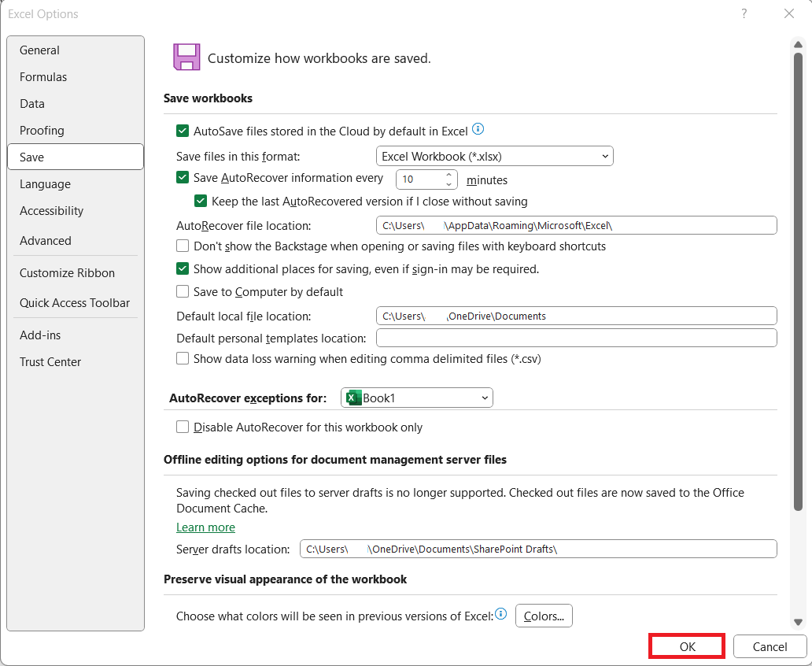Enable Don't show the Backstage checkbox

(x=183, y=246)
